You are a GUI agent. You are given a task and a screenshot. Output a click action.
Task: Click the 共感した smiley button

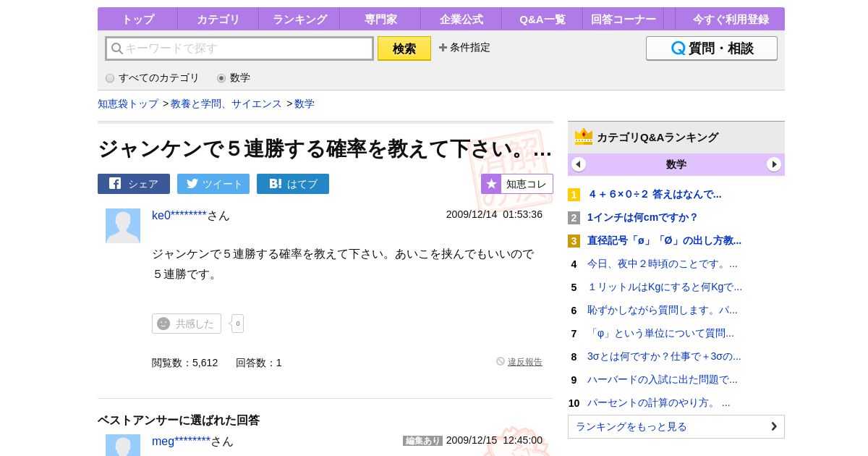(x=187, y=324)
